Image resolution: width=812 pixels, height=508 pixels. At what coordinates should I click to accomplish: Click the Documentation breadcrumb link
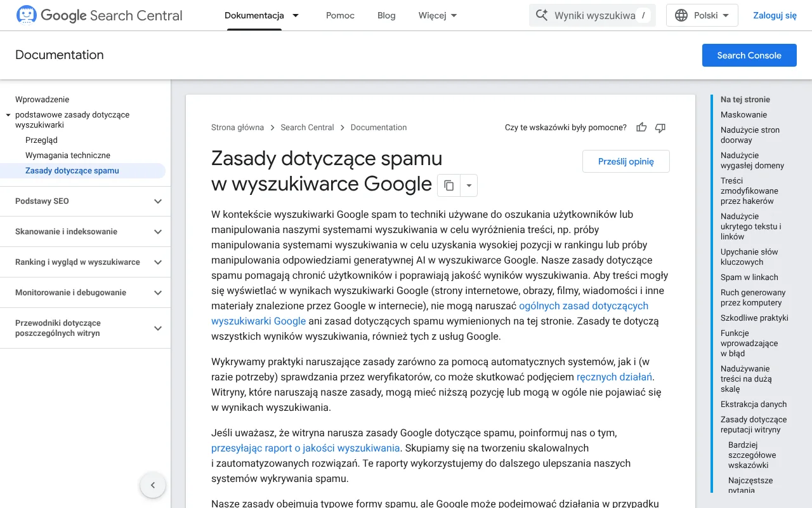click(379, 128)
